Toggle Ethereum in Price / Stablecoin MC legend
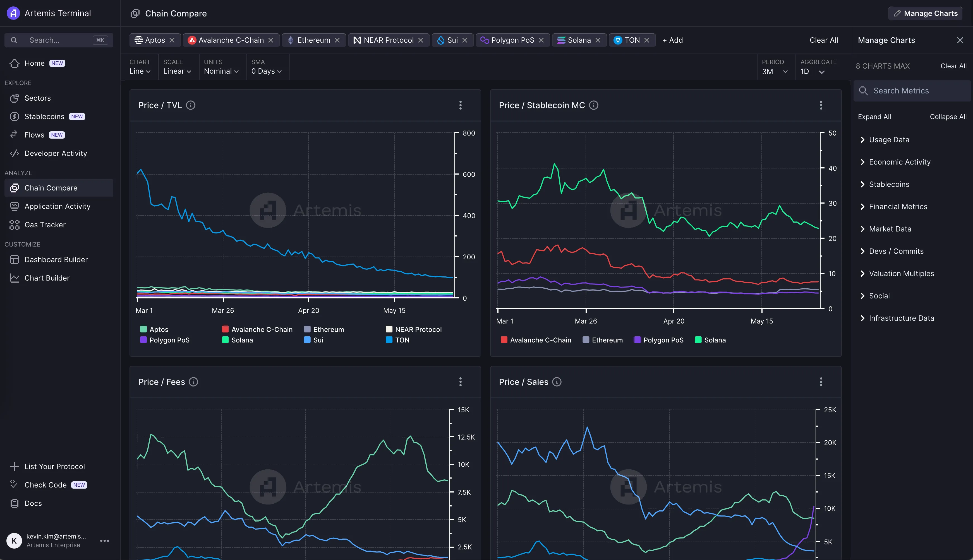Viewport: 973px width, 560px height. (x=603, y=340)
